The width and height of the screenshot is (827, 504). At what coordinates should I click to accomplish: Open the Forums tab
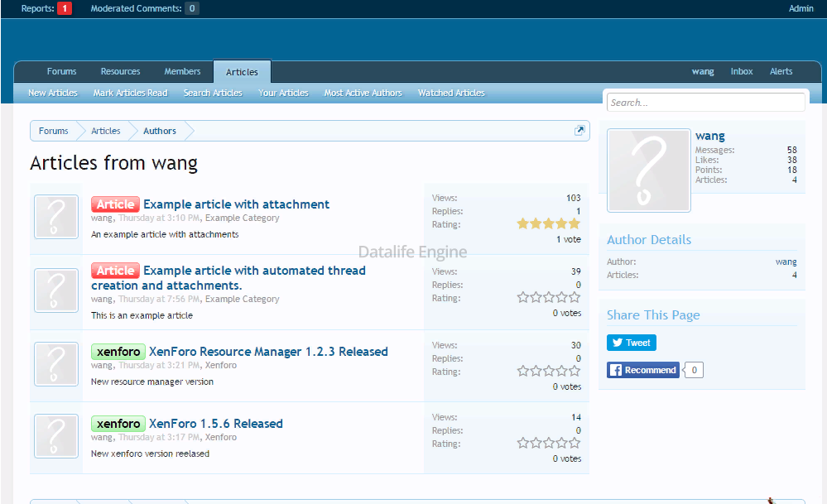click(x=62, y=71)
